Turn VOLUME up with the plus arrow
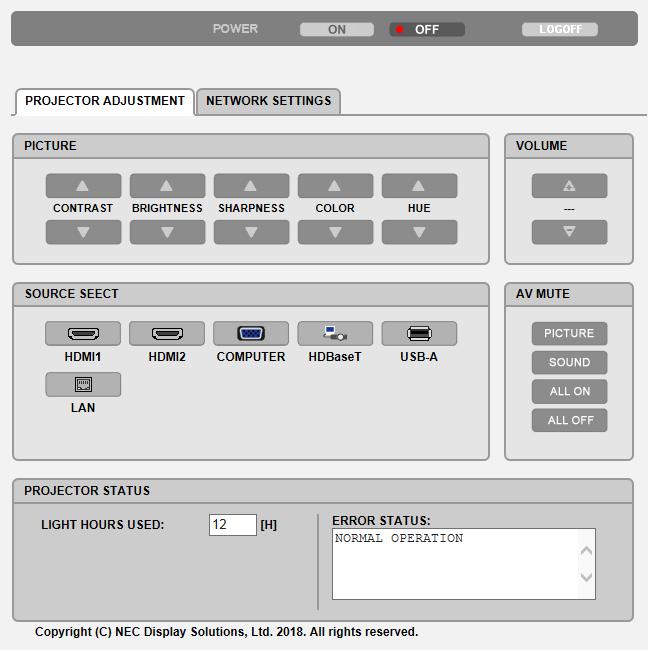The image size is (648, 650). 569,186
